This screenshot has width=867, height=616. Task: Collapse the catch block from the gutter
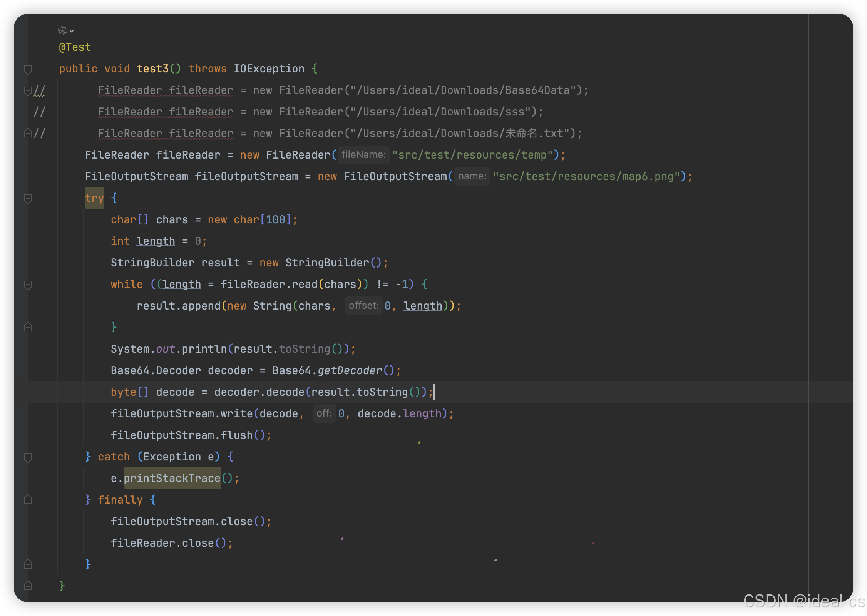28,457
